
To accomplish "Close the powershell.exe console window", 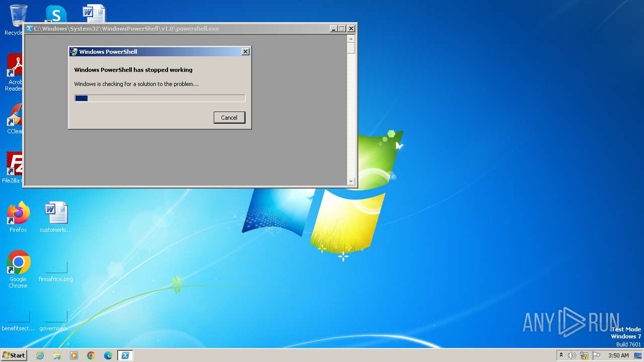I will (x=351, y=29).
